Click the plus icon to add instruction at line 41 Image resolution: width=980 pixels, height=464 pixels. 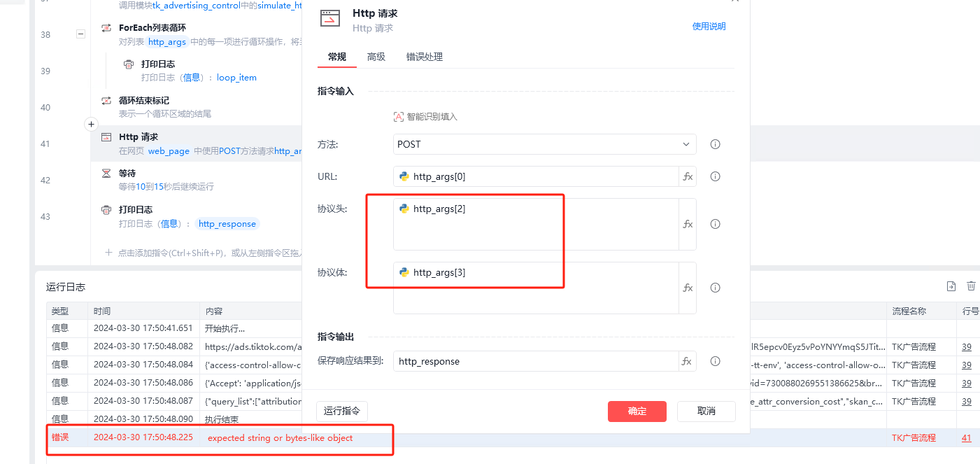click(91, 124)
